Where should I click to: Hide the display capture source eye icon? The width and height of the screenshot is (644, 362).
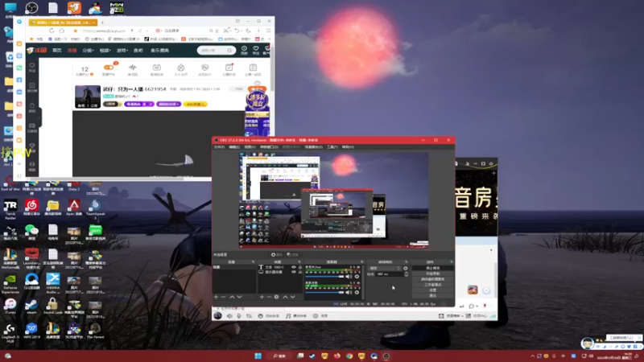pos(294,272)
